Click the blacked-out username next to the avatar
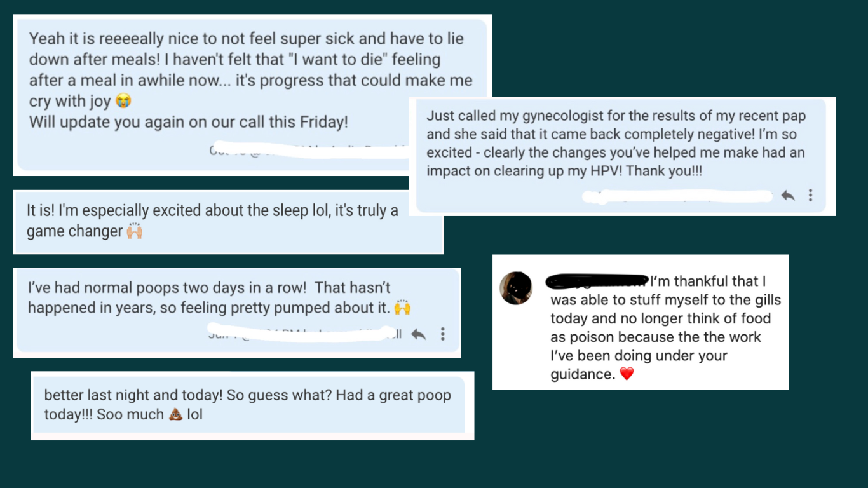Image resolution: width=868 pixels, height=488 pixels. [x=597, y=280]
